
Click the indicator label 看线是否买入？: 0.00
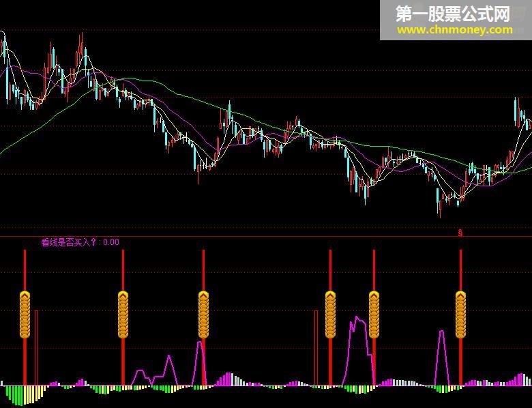[x=80, y=242]
